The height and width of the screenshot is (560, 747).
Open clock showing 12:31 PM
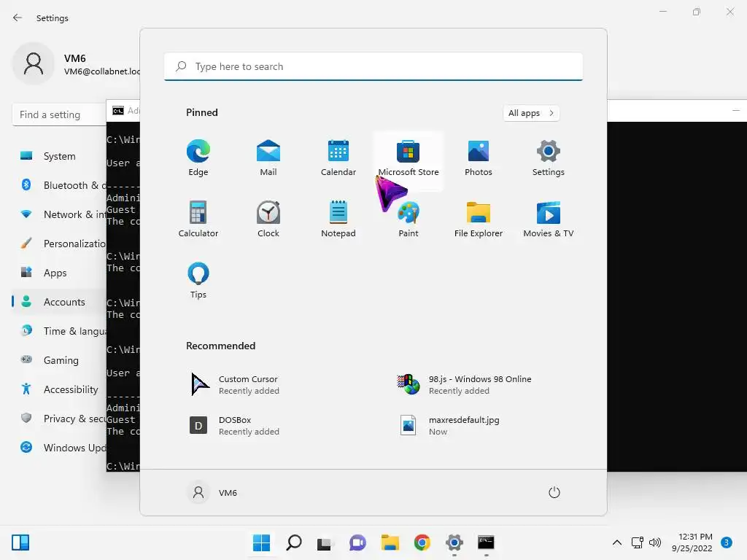[x=692, y=542]
